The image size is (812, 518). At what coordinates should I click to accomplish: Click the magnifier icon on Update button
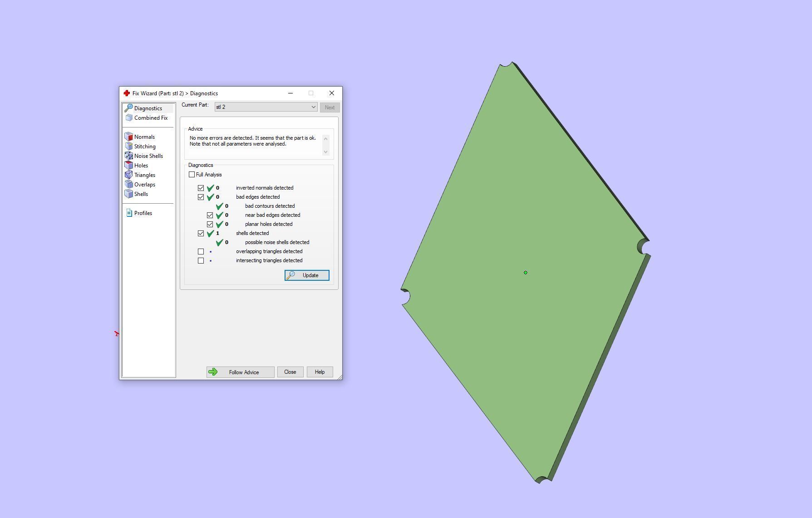(291, 275)
